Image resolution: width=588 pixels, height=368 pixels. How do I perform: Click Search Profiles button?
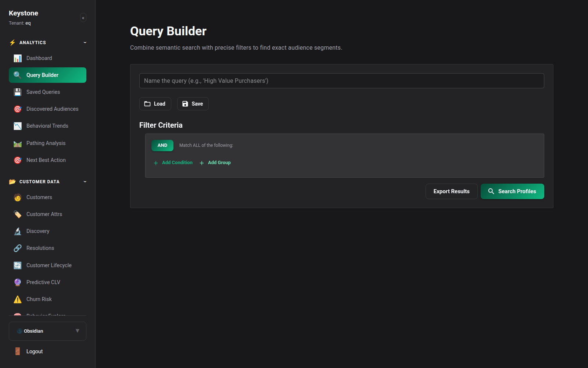[512, 191]
